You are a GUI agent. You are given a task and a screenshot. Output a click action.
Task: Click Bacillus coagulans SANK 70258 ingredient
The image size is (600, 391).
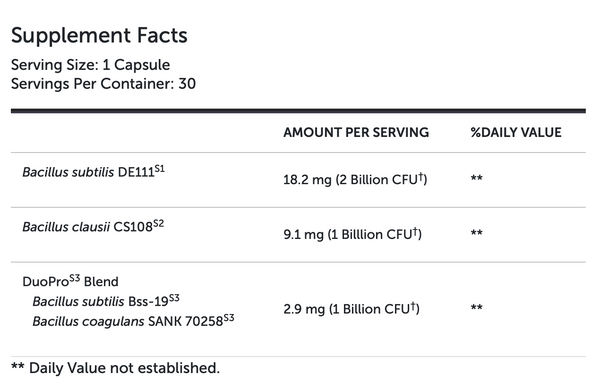[x=128, y=321]
